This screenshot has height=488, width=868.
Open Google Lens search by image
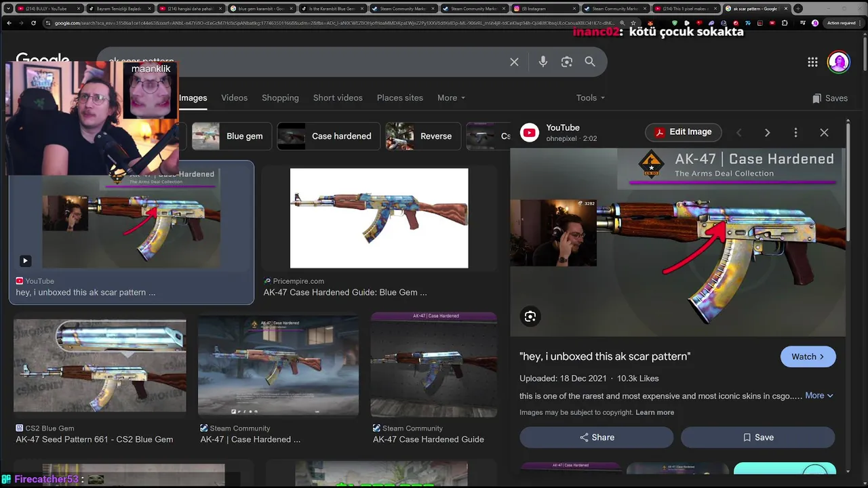567,62
